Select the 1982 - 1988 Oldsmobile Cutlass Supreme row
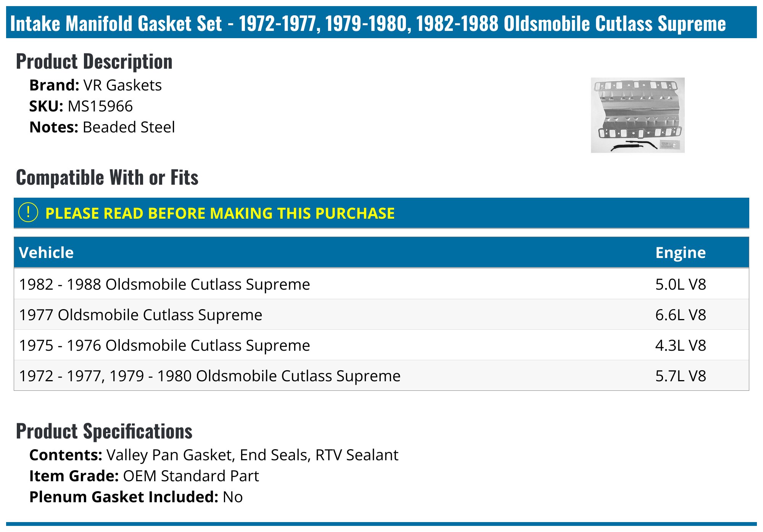This screenshot has height=532, width=763. tap(164, 284)
